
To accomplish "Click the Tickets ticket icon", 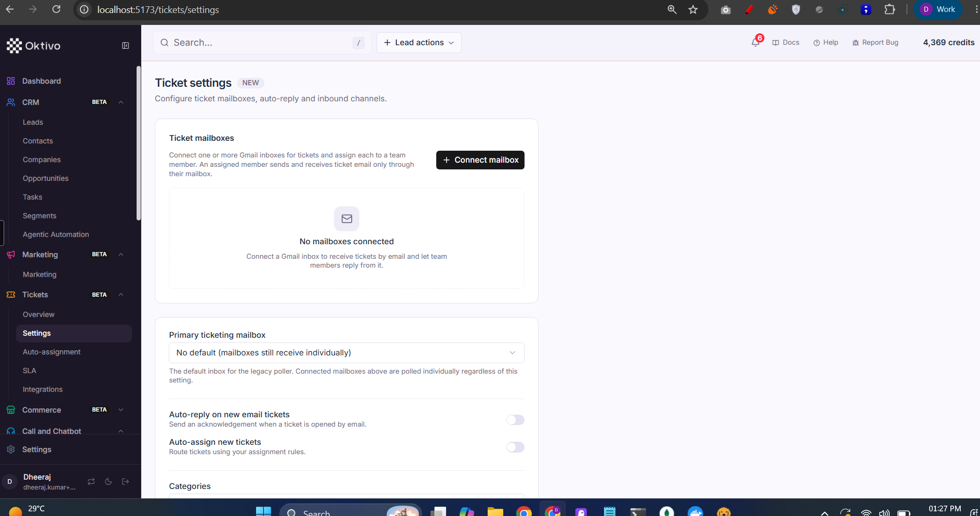I will click(11, 295).
